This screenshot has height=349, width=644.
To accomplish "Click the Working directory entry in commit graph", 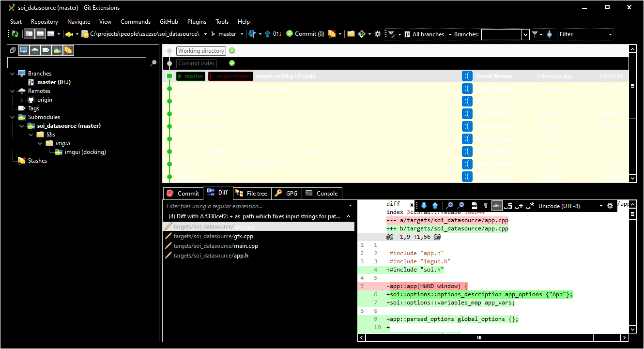I will [x=201, y=50].
